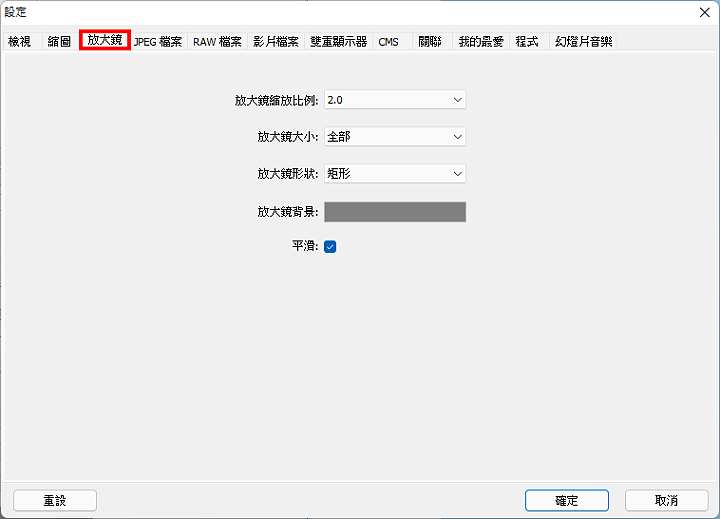Toggle the 平滑 checkbox
Screen dimensions: 720x519
(330, 247)
